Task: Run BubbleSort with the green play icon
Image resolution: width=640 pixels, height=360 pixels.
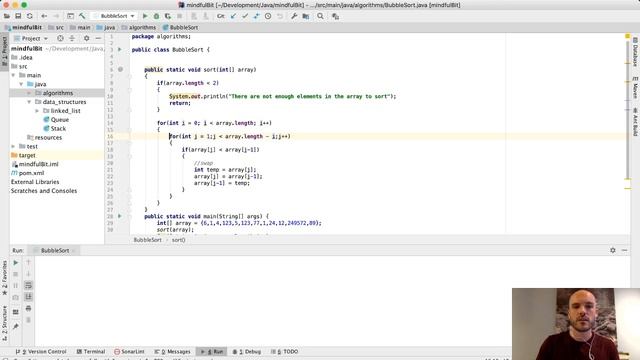Action: coord(145,16)
